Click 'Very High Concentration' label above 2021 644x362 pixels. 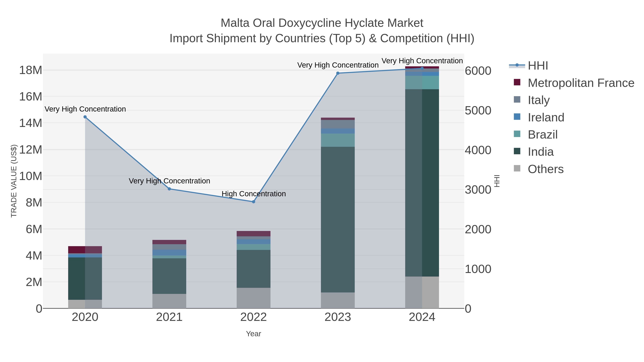coord(169,181)
